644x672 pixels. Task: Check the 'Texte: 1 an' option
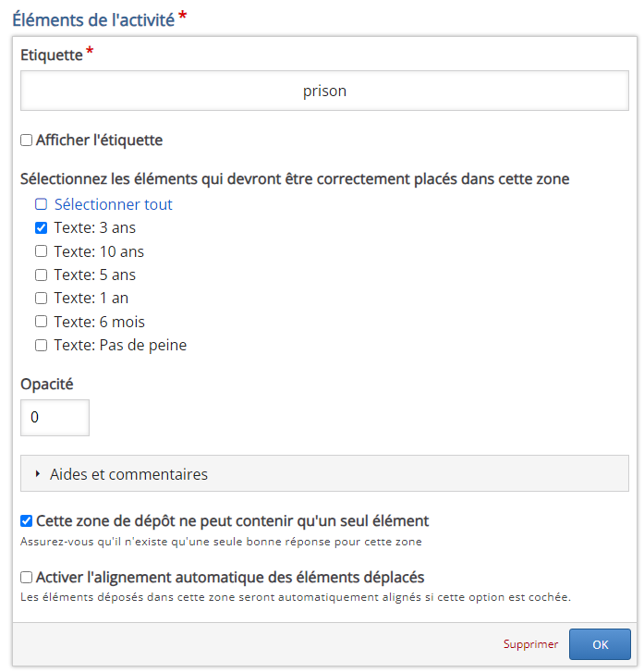[x=41, y=299]
